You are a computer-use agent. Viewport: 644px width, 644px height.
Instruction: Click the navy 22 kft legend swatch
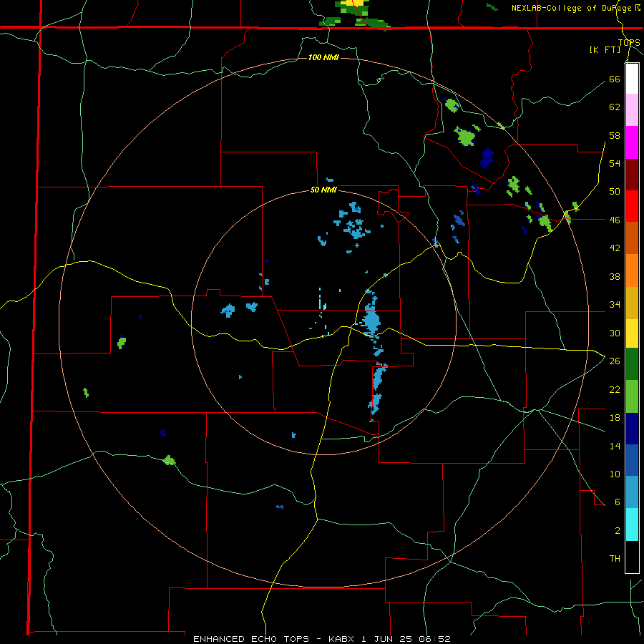pos(632,429)
